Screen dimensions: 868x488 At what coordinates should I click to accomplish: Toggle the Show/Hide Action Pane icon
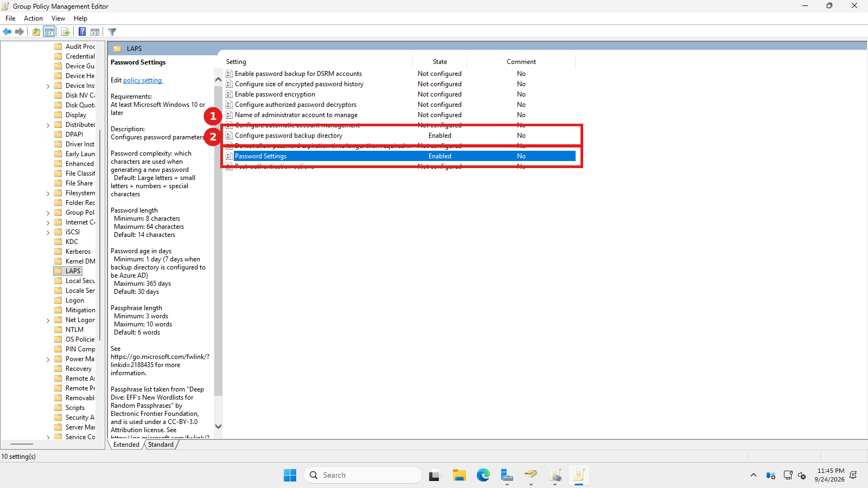click(95, 31)
